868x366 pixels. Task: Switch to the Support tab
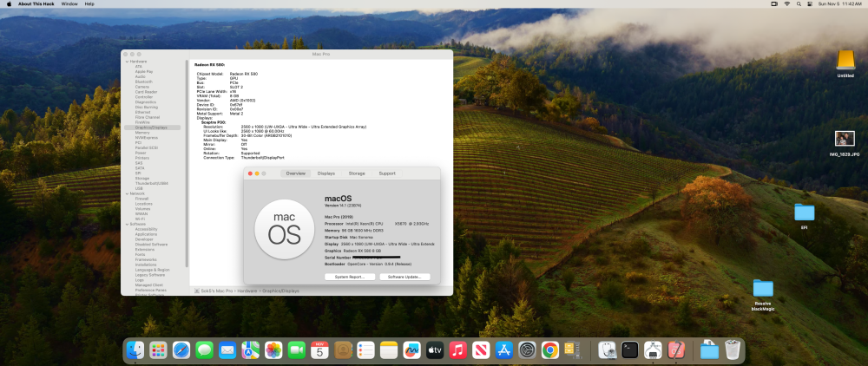coord(387,173)
